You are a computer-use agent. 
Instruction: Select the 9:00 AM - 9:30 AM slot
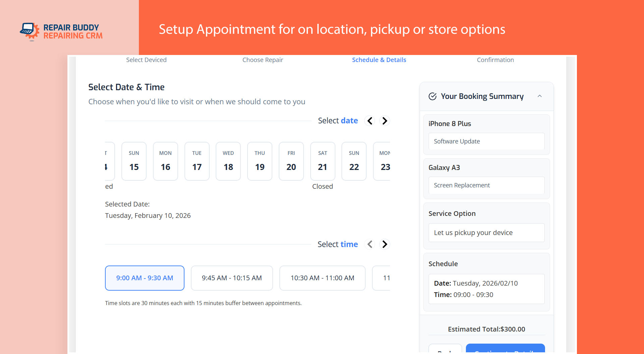(145, 278)
